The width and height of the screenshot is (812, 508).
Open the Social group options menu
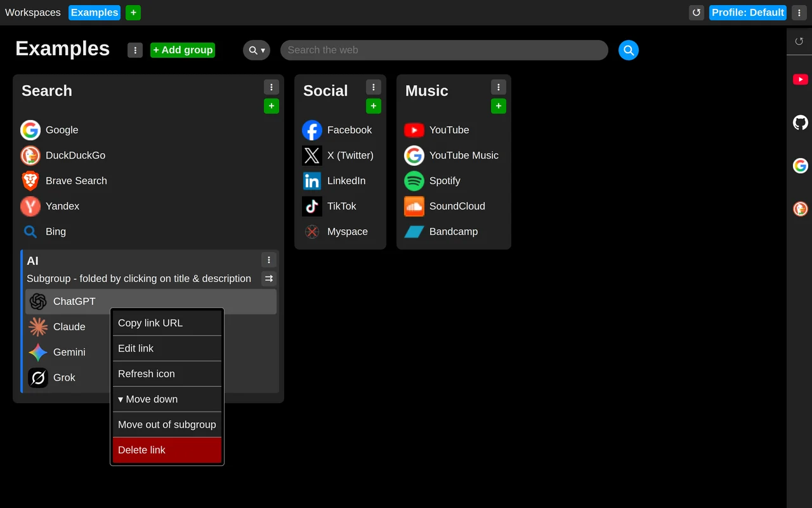tap(374, 87)
